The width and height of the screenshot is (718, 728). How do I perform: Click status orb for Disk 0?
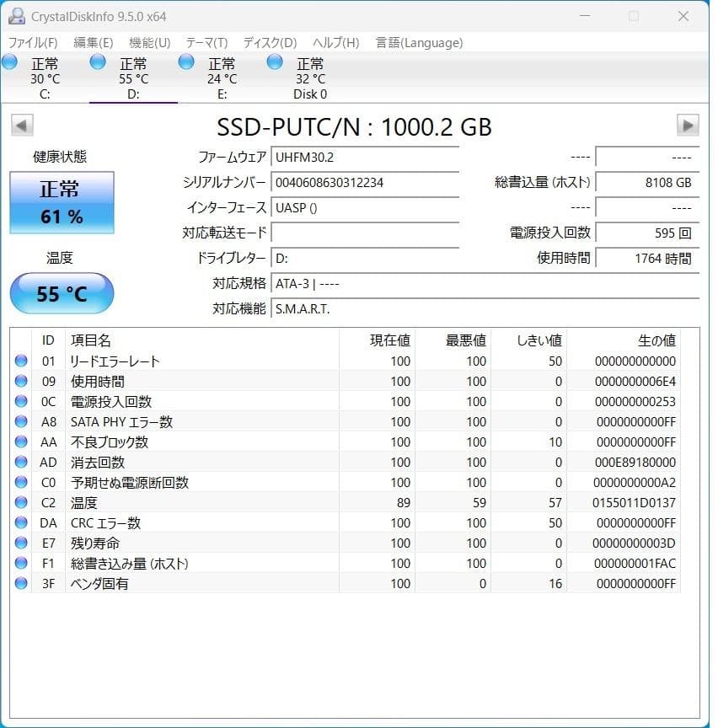click(275, 62)
